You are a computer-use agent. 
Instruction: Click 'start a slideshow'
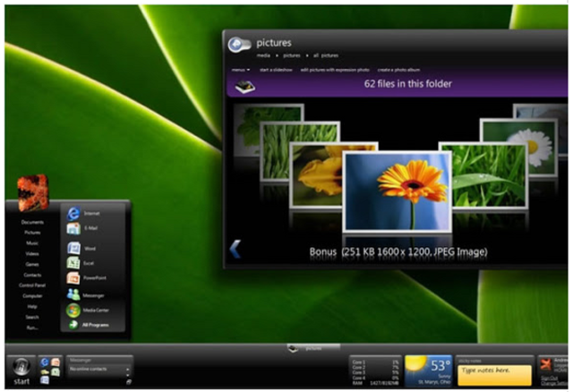[276, 70]
